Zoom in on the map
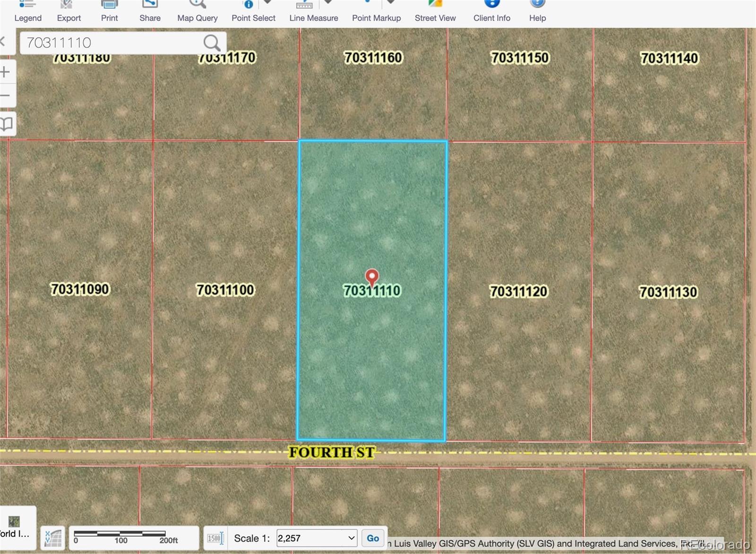Screen dimensions: 756x554 coord(5,72)
